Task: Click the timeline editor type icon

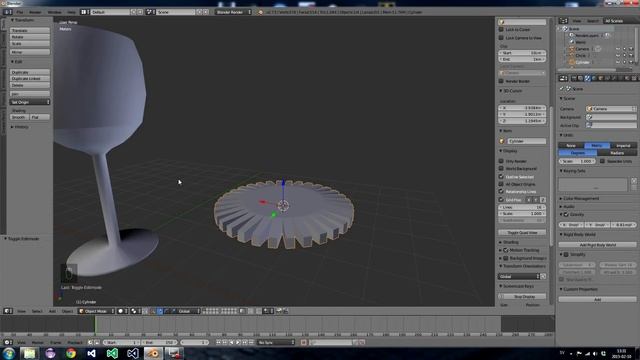Action: coord(7,342)
